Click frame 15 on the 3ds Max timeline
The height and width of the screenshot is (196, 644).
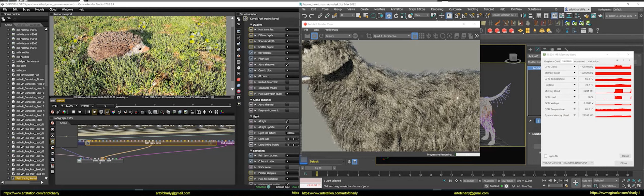tap(472, 174)
